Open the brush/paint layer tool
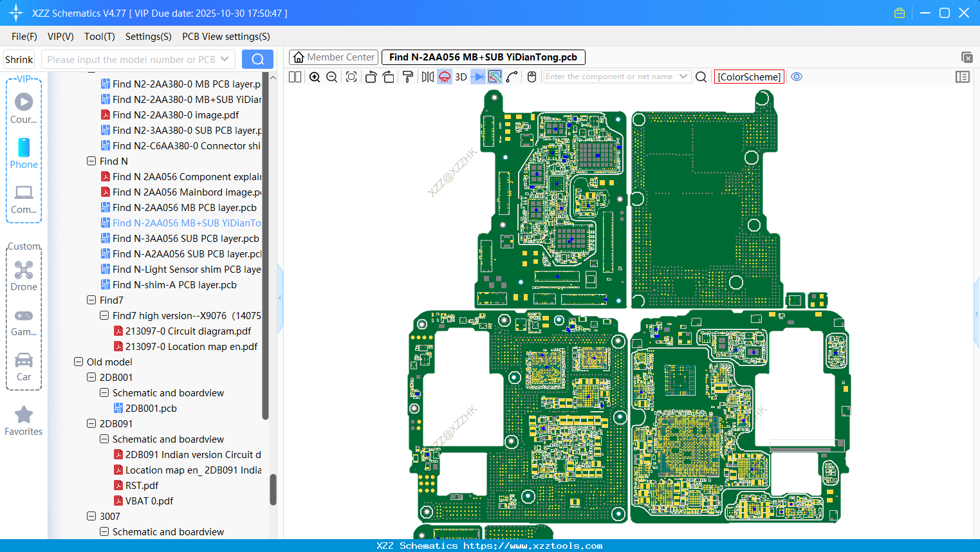The height and width of the screenshot is (552, 980). point(407,76)
